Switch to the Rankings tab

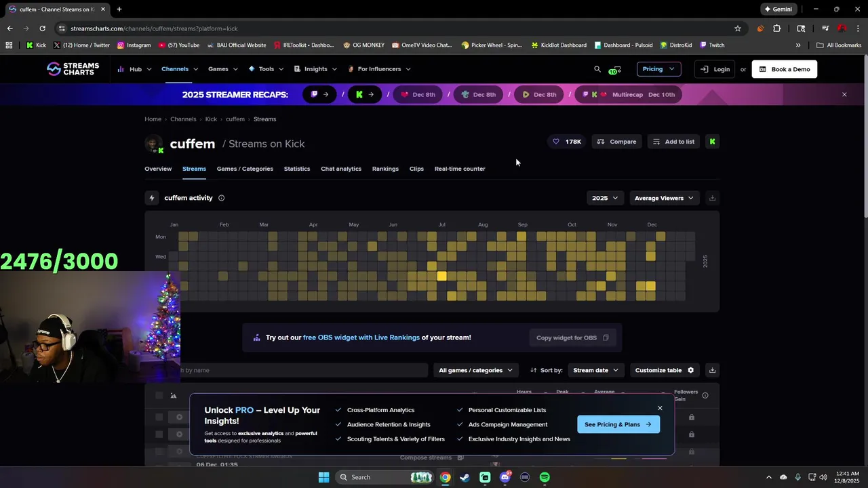click(385, 169)
